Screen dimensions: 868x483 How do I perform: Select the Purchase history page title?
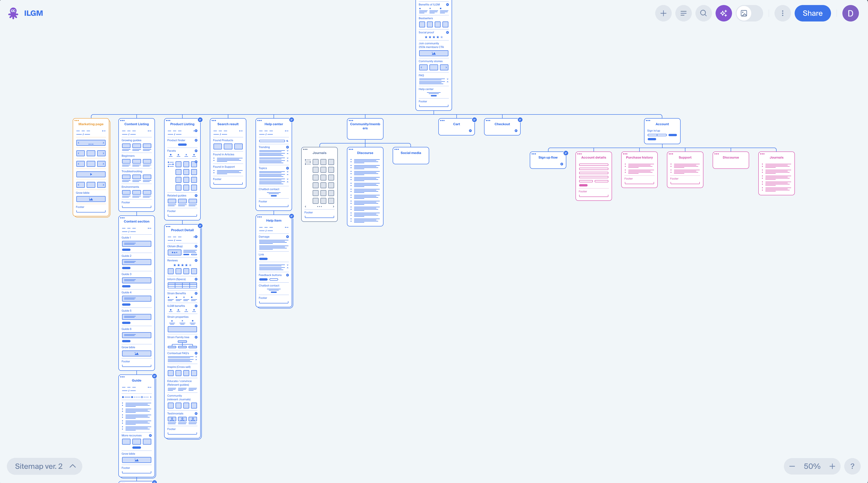pos(639,157)
